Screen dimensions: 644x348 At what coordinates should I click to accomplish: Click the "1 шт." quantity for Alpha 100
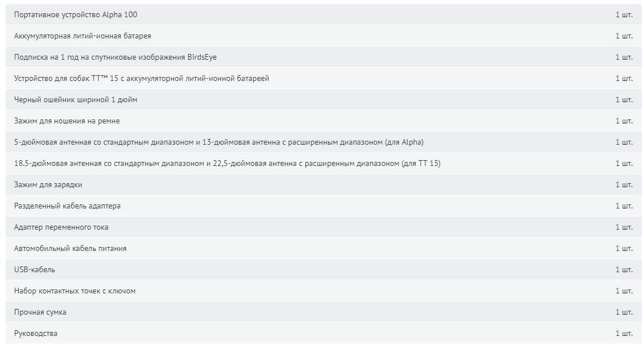point(624,15)
